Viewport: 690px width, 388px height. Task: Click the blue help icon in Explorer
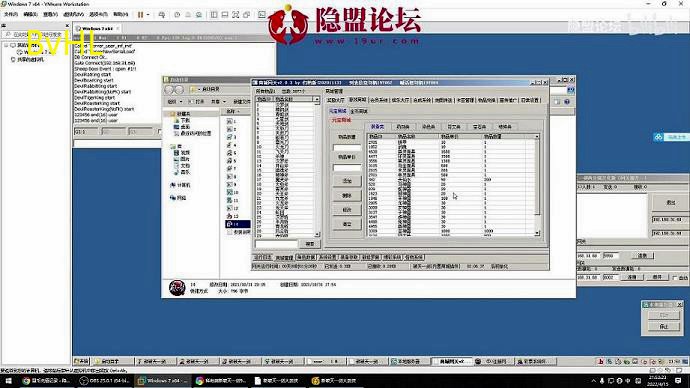tap(567, 102)
